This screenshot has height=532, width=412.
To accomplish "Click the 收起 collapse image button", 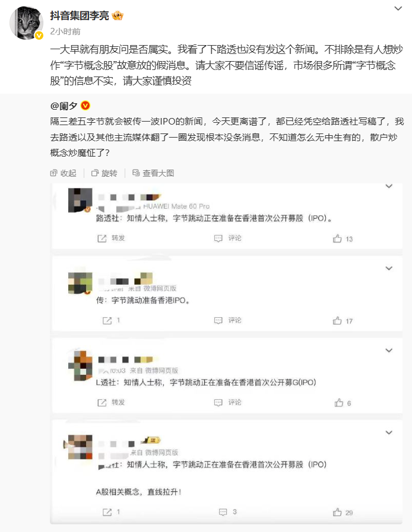I will pos(63,173).
